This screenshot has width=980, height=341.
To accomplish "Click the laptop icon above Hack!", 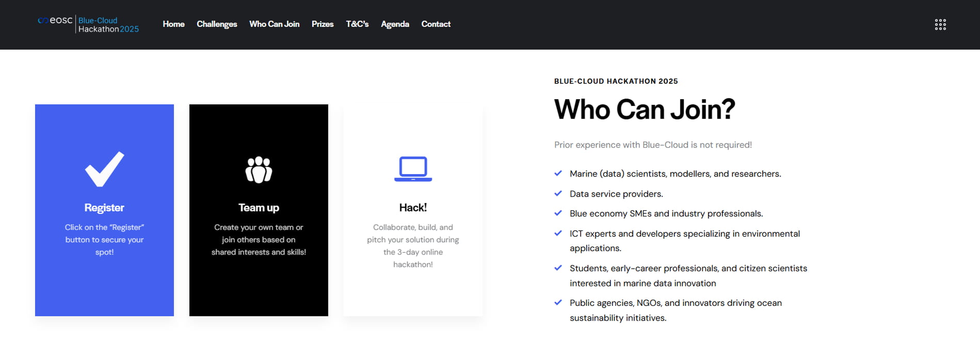I will pos(413,169).
